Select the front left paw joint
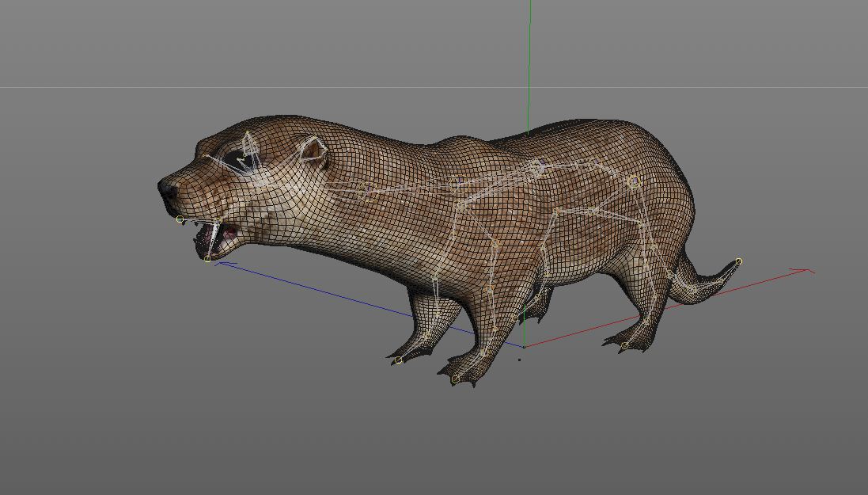The height and width of the screenshot is (495, 868). [x=399, y=360]
